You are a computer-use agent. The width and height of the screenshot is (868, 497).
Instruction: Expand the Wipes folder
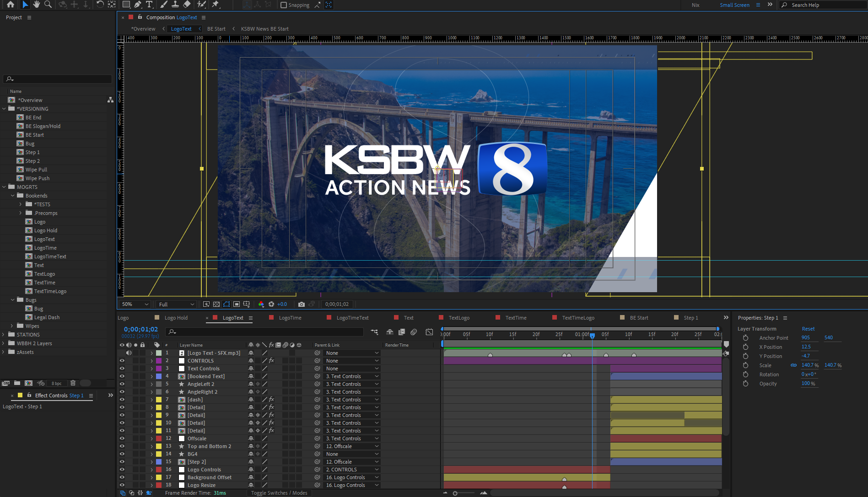coord(12,326)
